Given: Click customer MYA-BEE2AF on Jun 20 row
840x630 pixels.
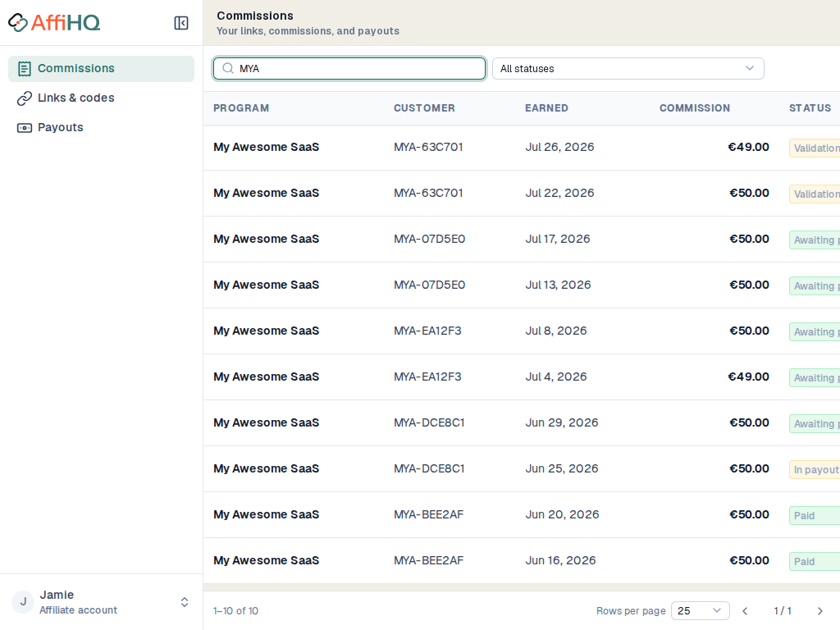Looking at the screenshot, I should (x=428, y=515).
